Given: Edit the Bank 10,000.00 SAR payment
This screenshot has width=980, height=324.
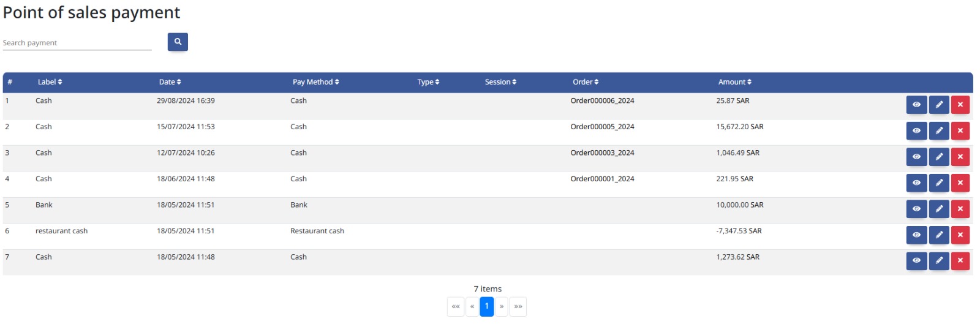Looking at the screenshot, I should (x=939, y=209).
